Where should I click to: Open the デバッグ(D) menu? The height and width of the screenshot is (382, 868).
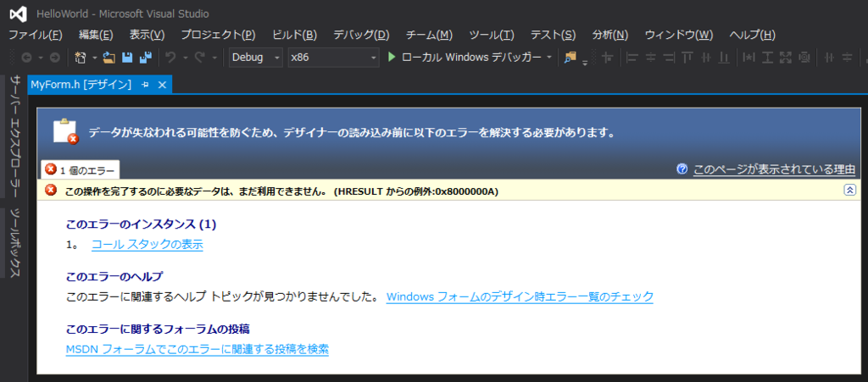[361, 35]
